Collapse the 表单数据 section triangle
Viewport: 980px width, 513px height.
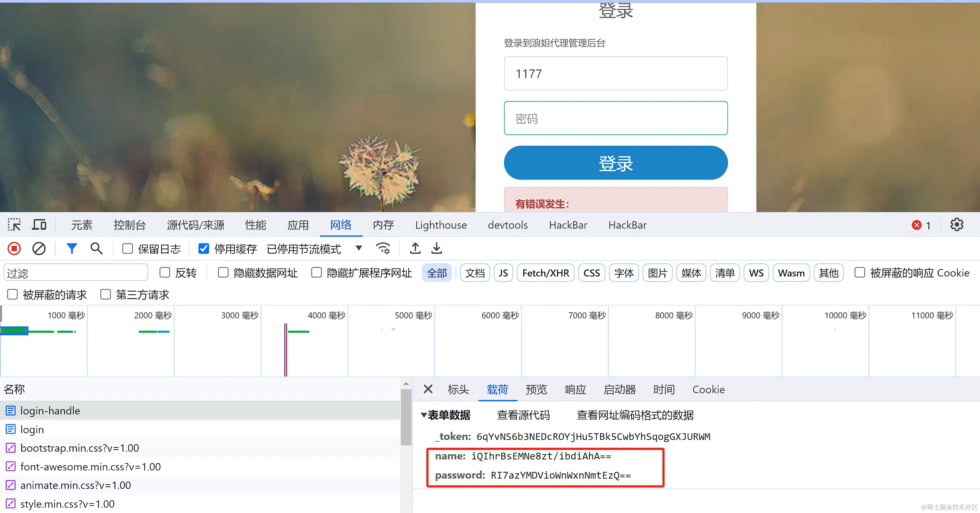pyautogui.click(x=424, y=415)
